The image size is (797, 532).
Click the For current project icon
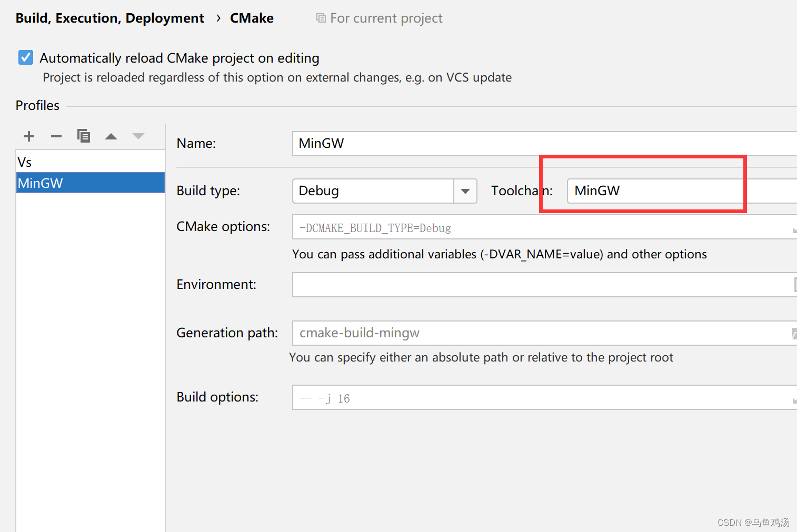321,18
